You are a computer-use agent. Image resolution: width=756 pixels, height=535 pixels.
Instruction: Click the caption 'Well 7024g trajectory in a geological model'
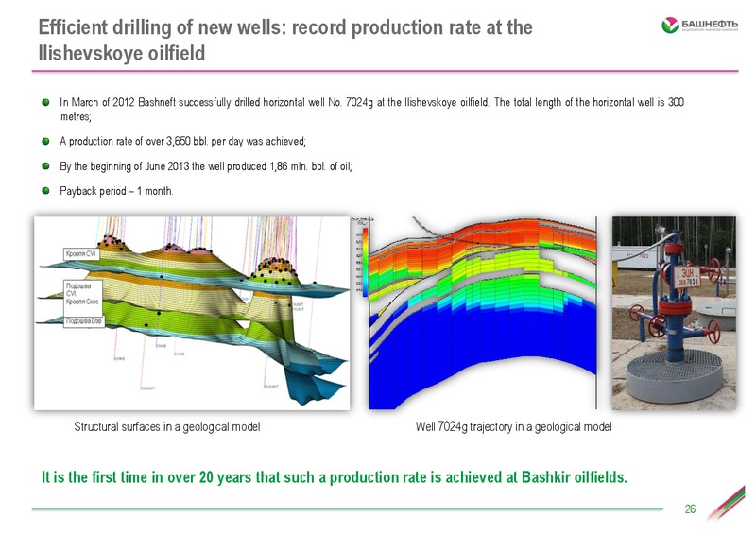[513, 427]
